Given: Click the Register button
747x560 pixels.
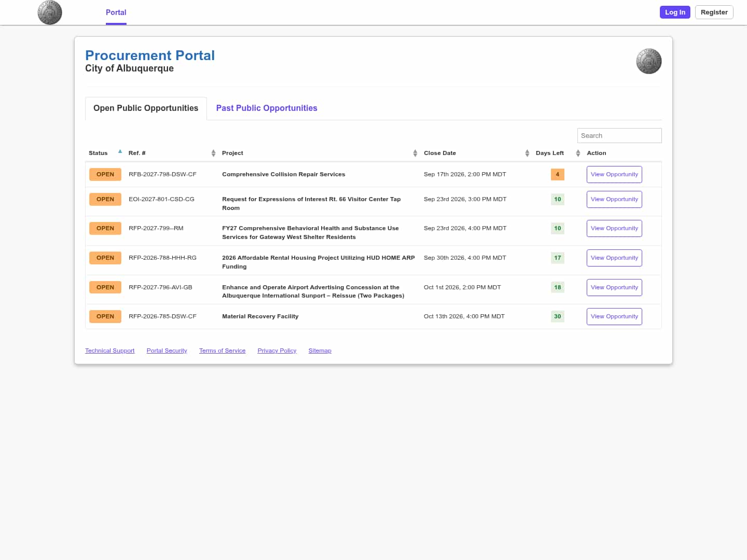Looking at the screenshot, I should (714, 12).
